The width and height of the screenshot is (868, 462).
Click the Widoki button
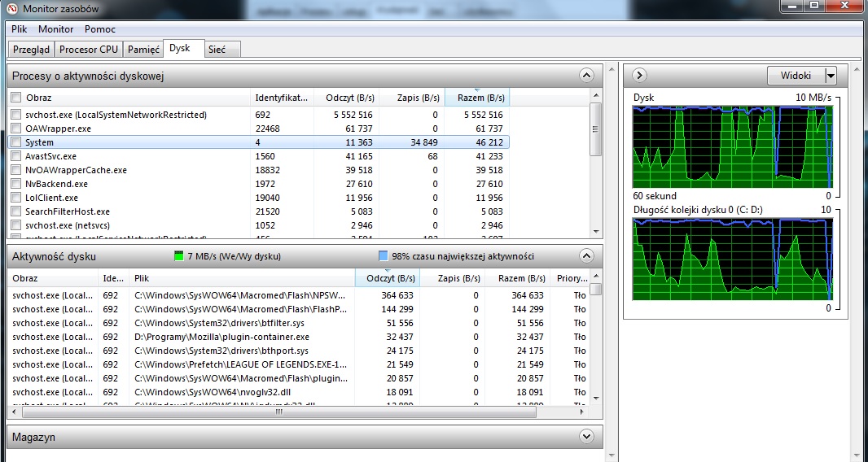tap(796, 76)
